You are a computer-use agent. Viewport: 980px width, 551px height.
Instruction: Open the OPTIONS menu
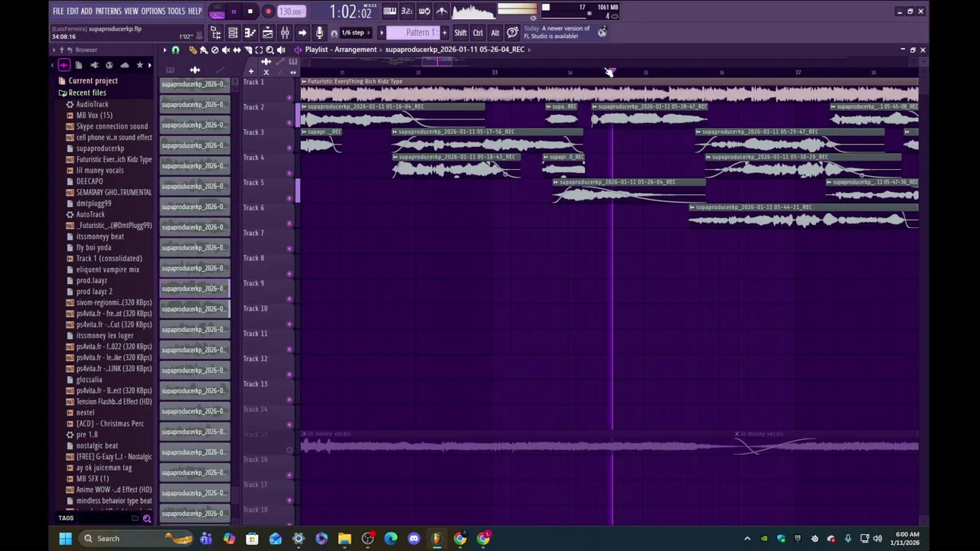click(153, 11)
